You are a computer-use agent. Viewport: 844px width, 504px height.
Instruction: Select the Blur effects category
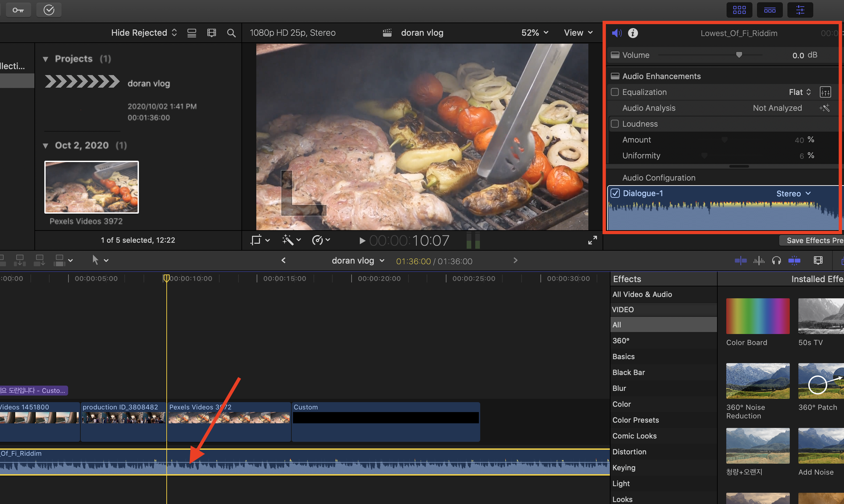[619, 388]
